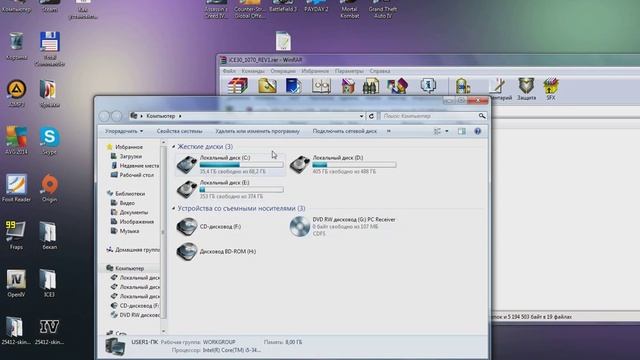
Task: Click Удалить или изменить программу button
Action: [257, 131]
